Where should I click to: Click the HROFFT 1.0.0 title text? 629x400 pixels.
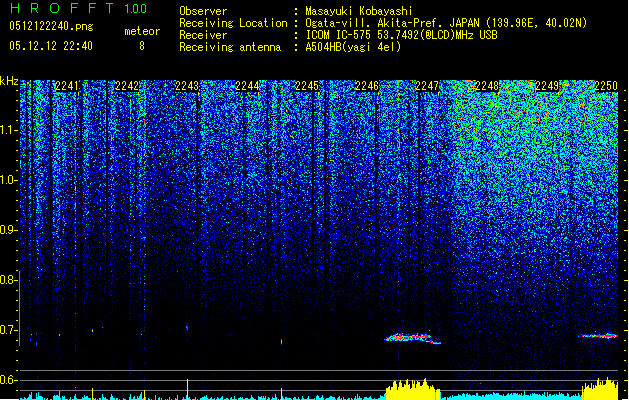coord(78,8)
